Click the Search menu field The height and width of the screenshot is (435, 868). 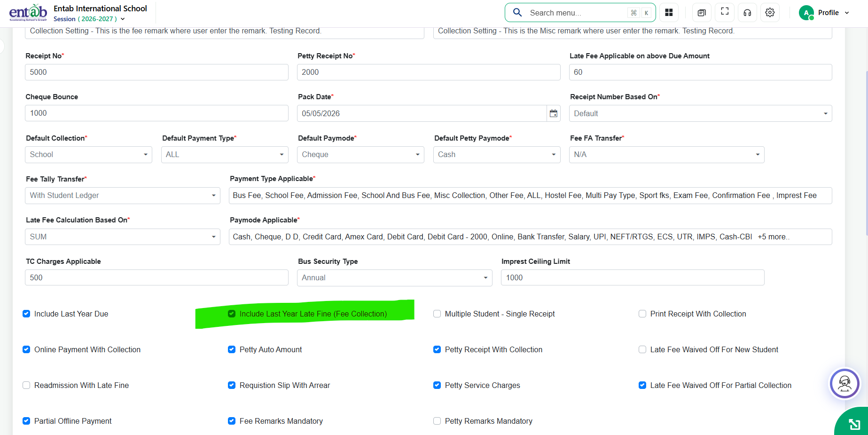pyautogui.click(x=580, y=13)
